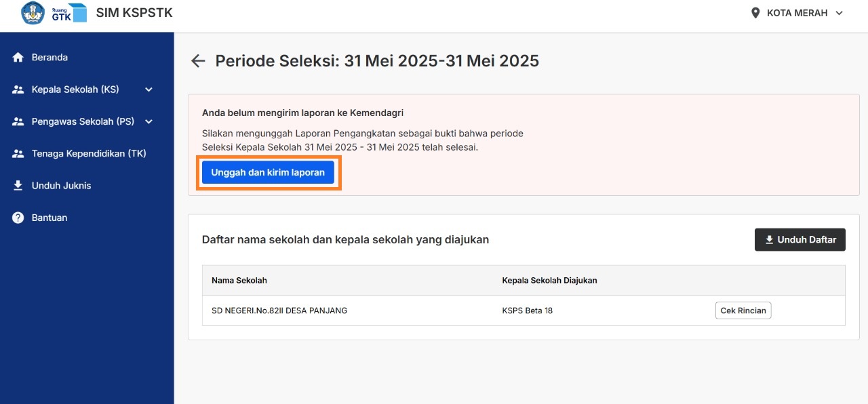This screenshot has width=868, height=404.
Task: Click the back arrow beside Periode Seleksi
Action: pyautogui.click(x=197, y=61)
